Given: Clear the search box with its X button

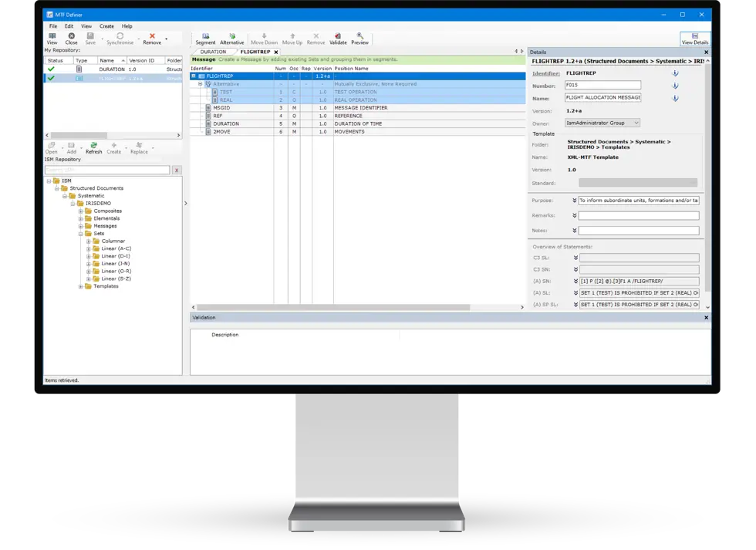Looking at the screenshot, I should pyautogui.click(x=177, y=169).
